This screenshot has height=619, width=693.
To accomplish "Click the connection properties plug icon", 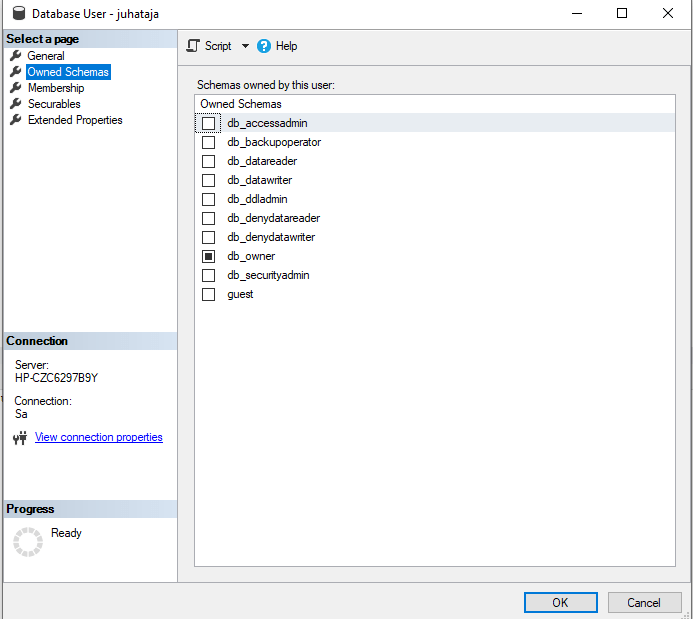I will (20, 438).
